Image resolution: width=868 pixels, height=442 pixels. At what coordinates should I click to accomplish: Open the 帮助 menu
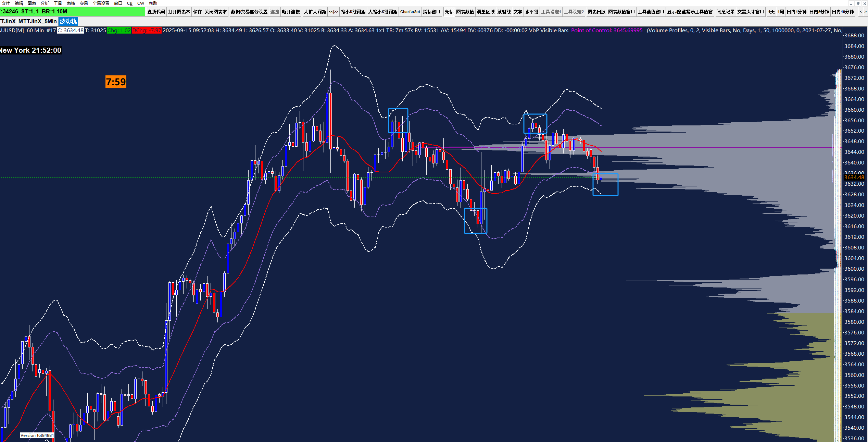pos(153,3)
